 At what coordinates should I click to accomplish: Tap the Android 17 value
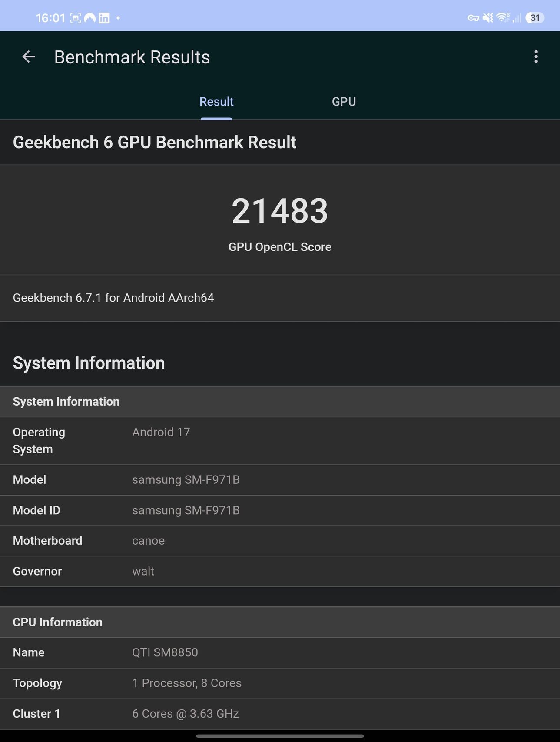(161, 432)
